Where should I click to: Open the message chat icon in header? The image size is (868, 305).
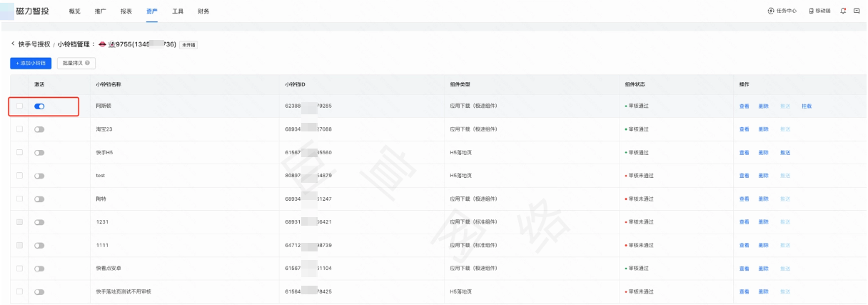pos(857,11)
